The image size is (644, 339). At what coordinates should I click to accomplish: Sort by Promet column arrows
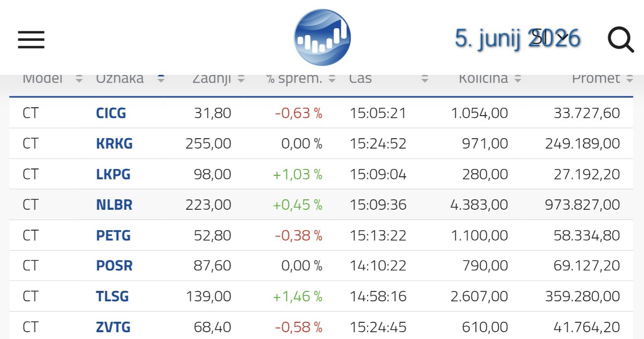(629, 79)
